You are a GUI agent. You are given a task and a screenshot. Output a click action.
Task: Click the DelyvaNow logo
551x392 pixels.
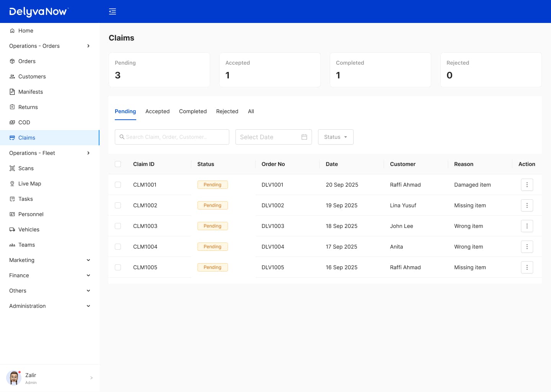(39, 12)
